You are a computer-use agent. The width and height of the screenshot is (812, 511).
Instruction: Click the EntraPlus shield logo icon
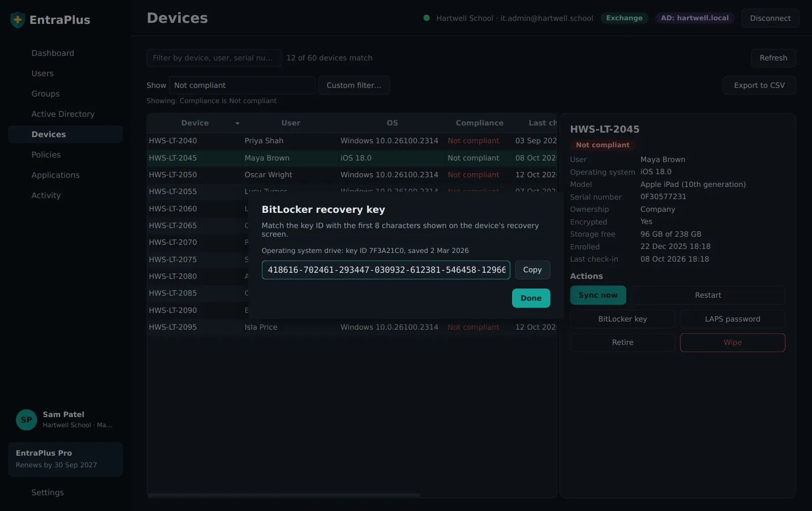[18, 20]
